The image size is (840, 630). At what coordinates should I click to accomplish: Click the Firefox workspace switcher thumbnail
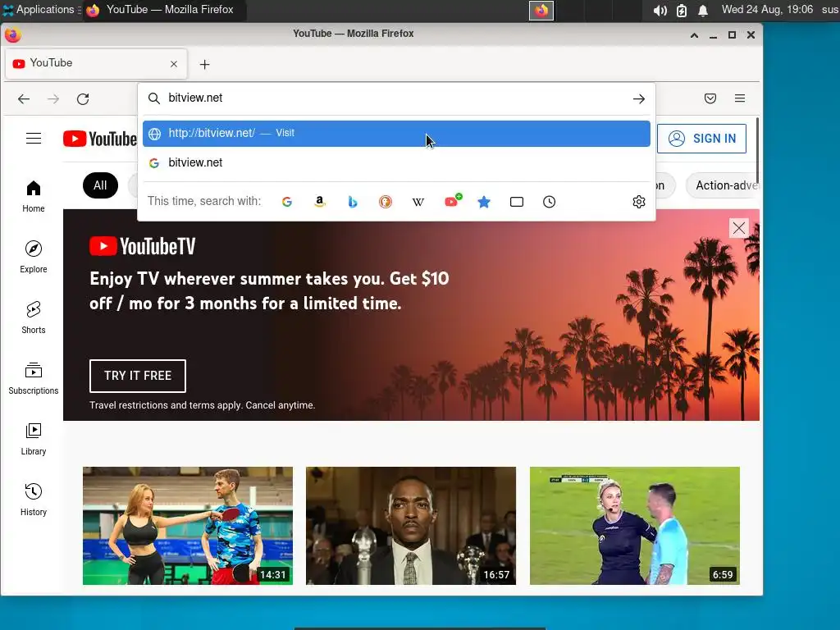(541, 10)
